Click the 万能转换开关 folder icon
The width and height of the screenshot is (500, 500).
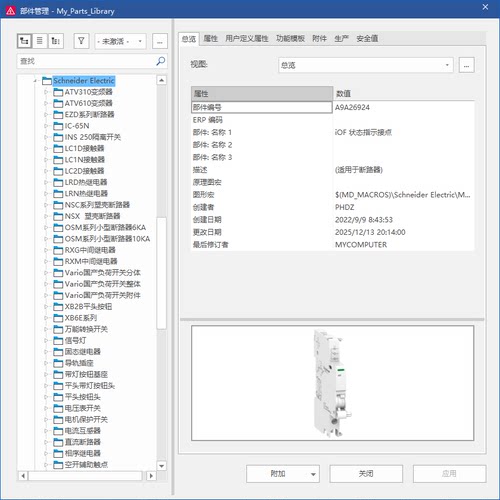58,329
